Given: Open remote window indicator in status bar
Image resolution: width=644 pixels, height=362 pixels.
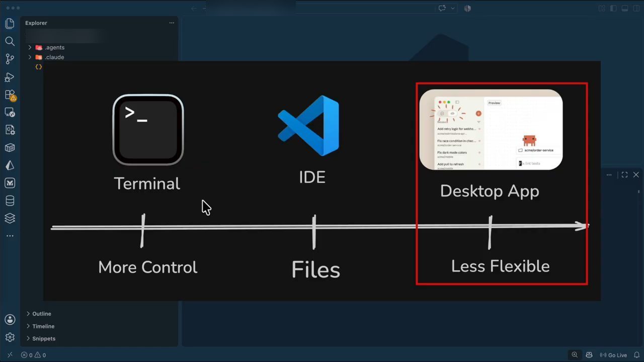Looking at the screenshot, I should pos(10,355).
